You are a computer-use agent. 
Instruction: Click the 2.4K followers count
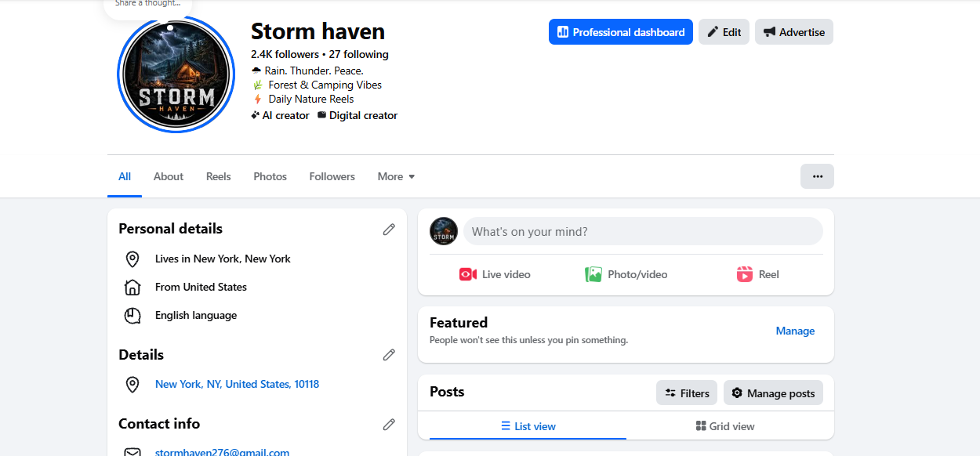(x=285, y=54)
